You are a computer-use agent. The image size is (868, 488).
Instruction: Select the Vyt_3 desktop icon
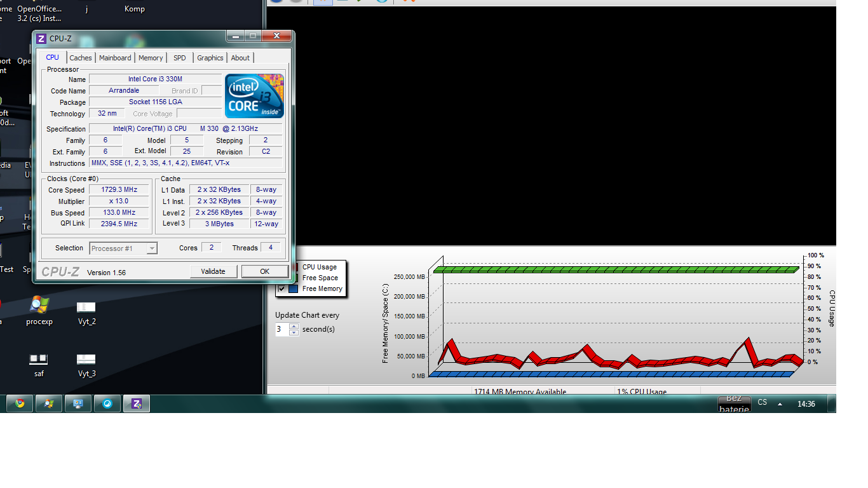coord(86,360)
